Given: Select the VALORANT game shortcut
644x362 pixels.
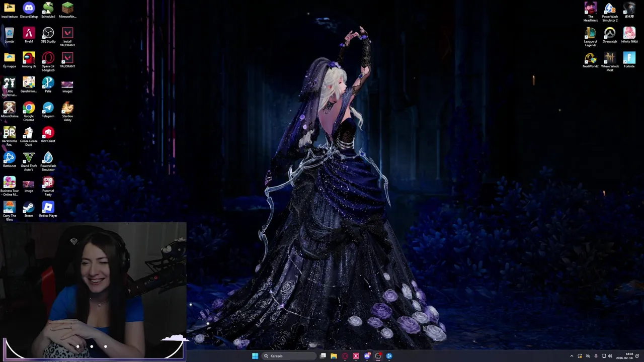Looking at the screenshot, I should point(67,60).
